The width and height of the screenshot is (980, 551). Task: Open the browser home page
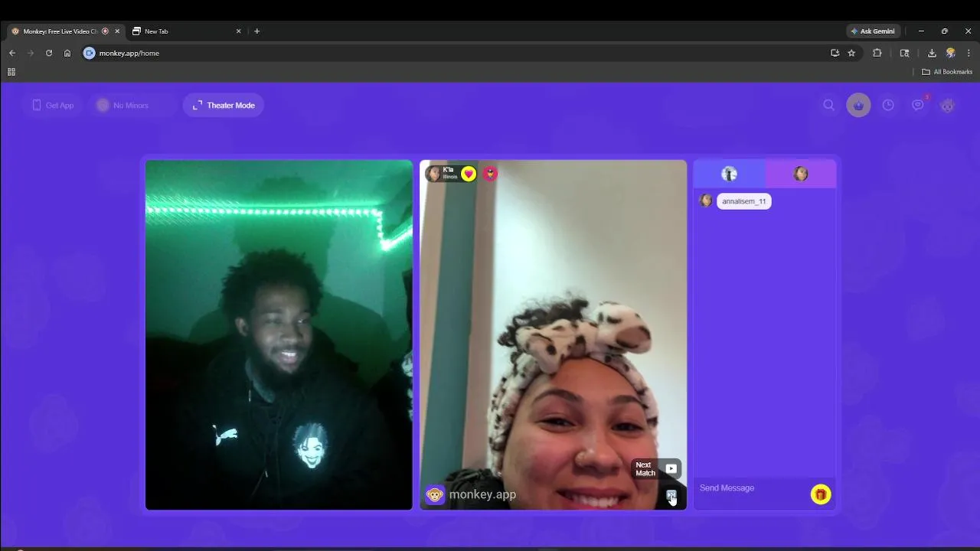[67, 53]
